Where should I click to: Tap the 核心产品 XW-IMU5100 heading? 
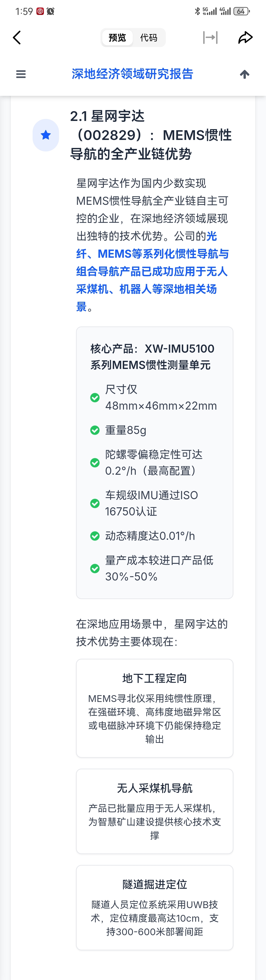pos(152,357)
